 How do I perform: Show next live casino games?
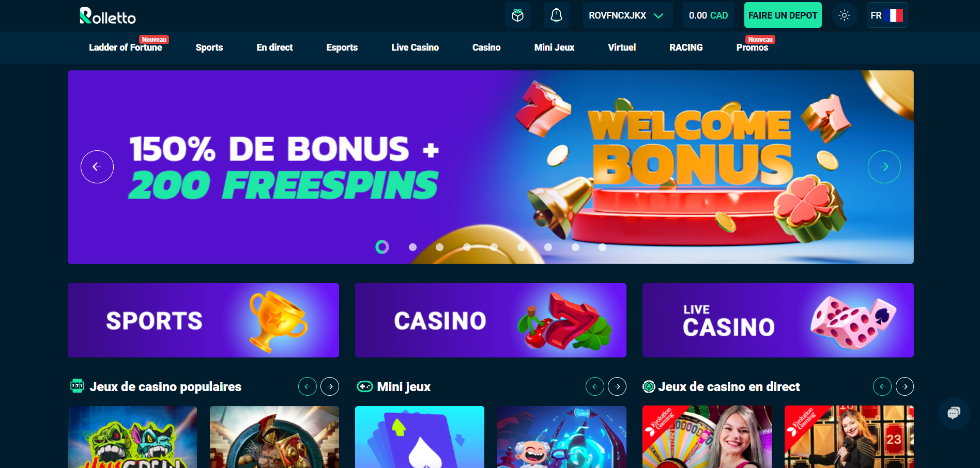click(x=905, y=386)
